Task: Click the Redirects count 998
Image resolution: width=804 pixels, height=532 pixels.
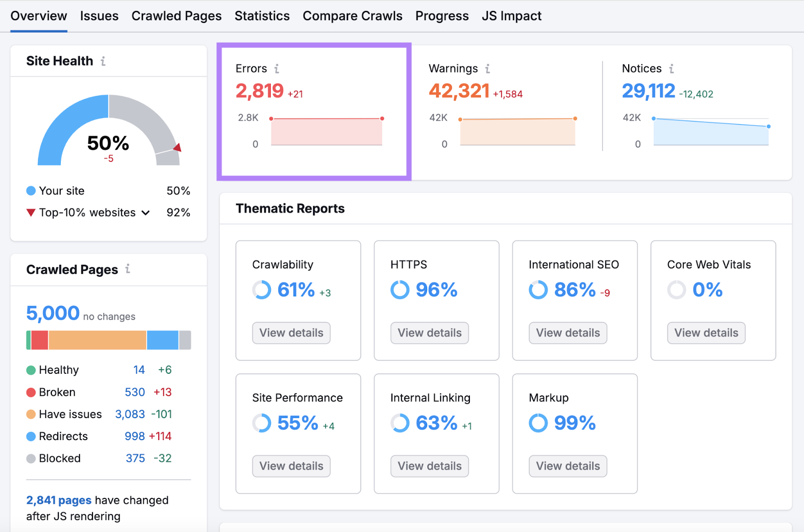Action: 135,437
